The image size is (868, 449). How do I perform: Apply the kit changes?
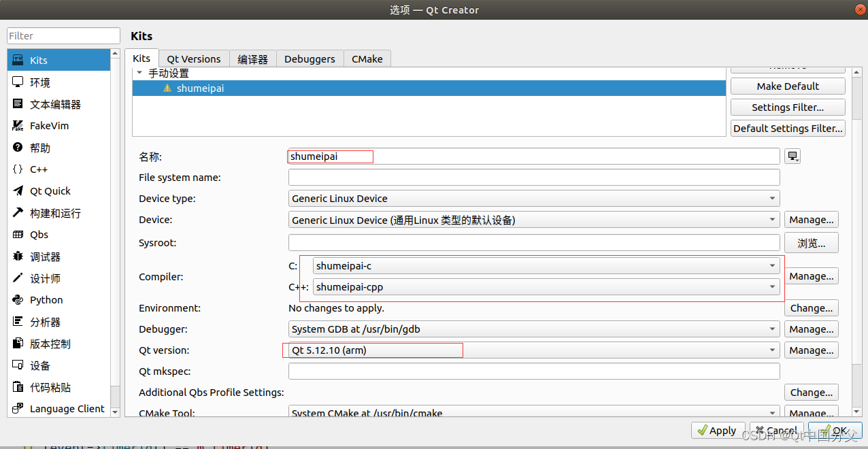point(718,430)
